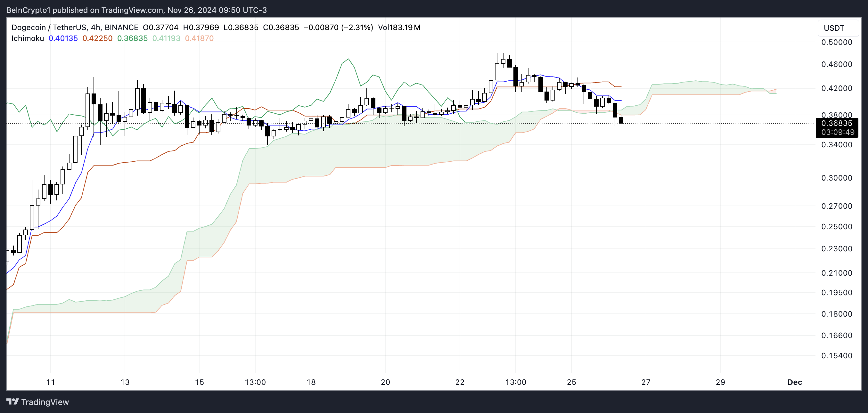
Task: Select the green Ichimoku value 0.36835
Action: click(132, 38)
